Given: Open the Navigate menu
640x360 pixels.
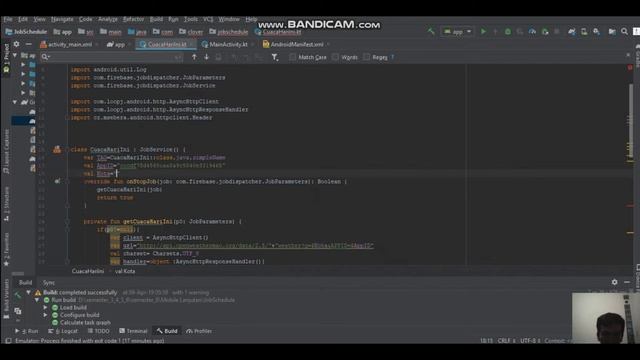Looking at the screenshot, I should pos(62,19).
